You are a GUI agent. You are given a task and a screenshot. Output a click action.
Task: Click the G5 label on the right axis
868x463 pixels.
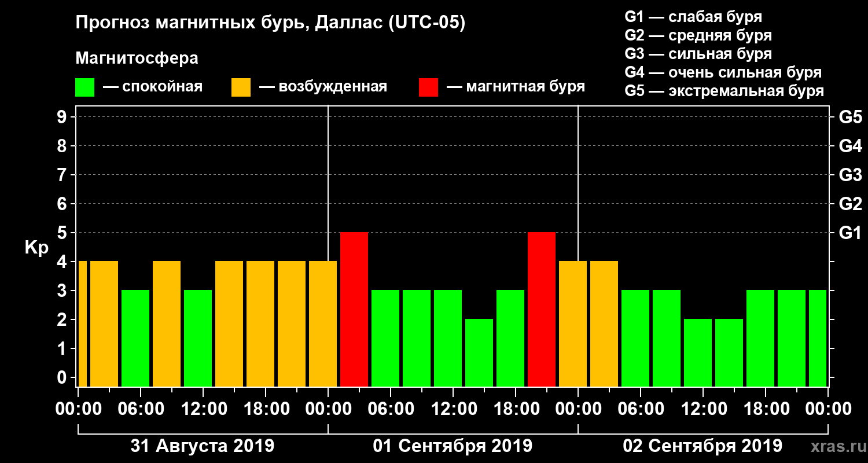pos(850,117)
